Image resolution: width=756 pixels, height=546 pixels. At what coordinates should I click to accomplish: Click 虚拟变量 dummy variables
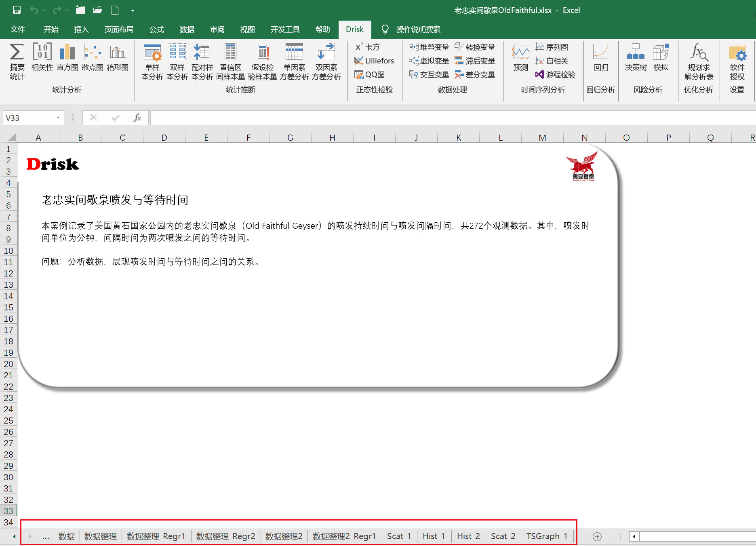click(429, 61)
